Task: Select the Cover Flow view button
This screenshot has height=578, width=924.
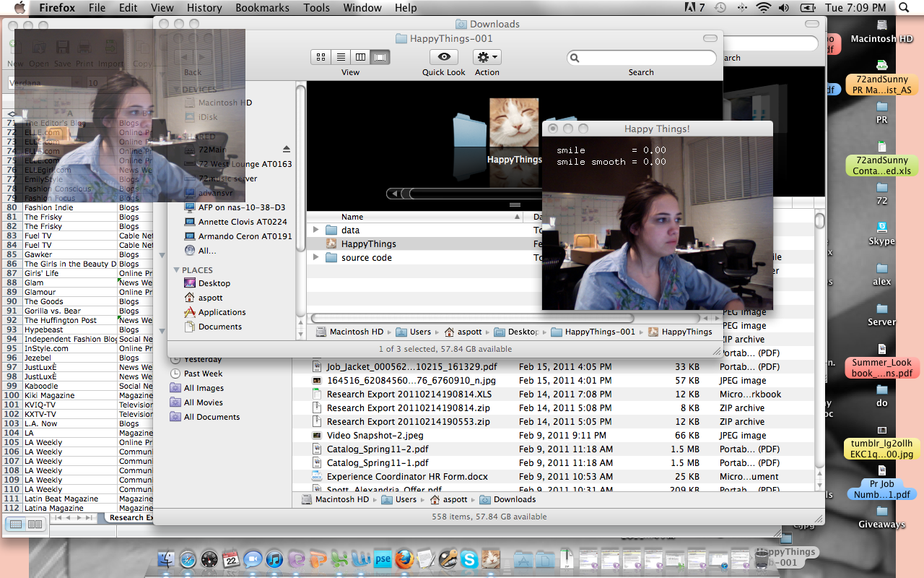Action: (380, 57)
